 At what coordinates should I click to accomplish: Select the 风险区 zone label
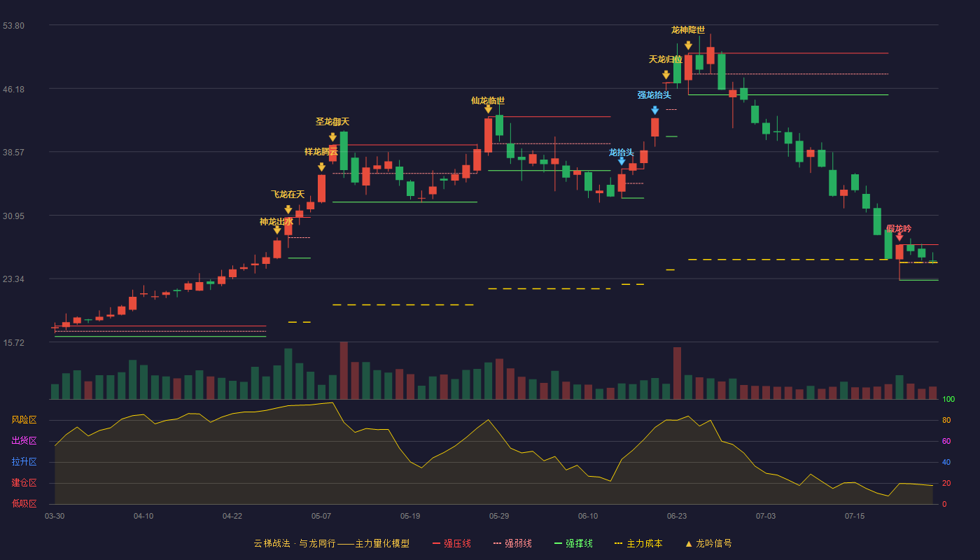(24, 420)
